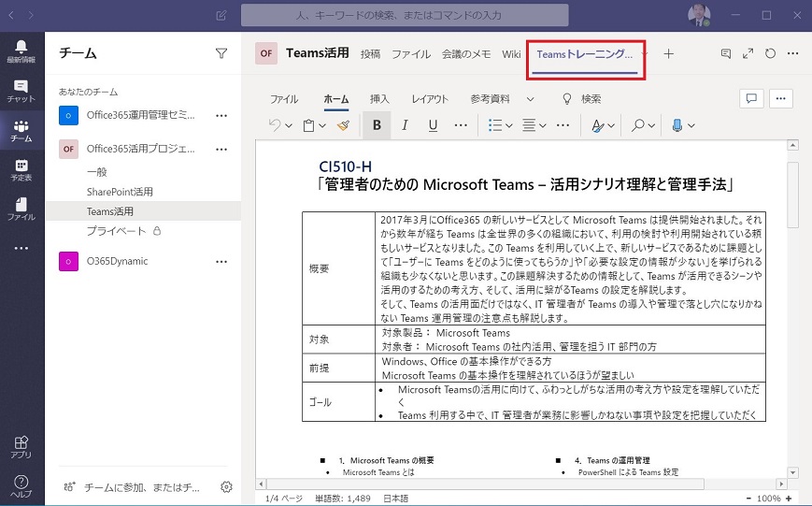
Task: Expand the tab to full screen
Action: [748, 53]
